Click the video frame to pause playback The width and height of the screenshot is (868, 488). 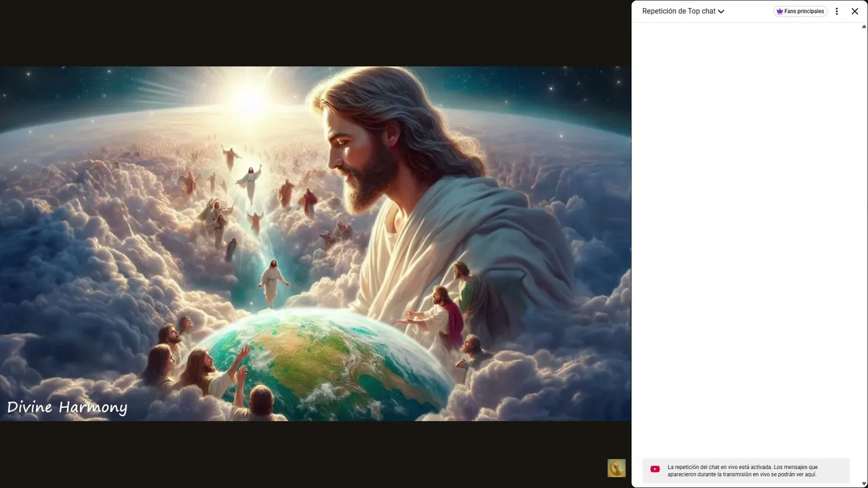[315, 244]
